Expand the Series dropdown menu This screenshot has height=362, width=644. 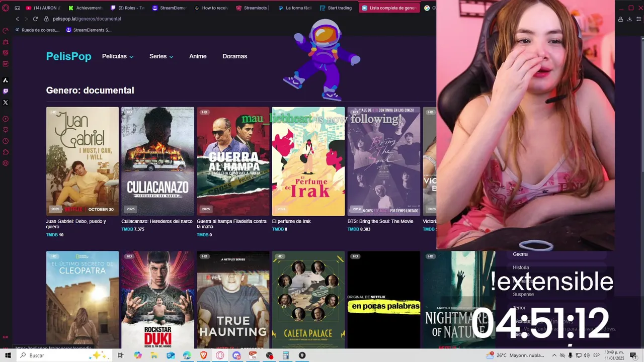point(162,56)
